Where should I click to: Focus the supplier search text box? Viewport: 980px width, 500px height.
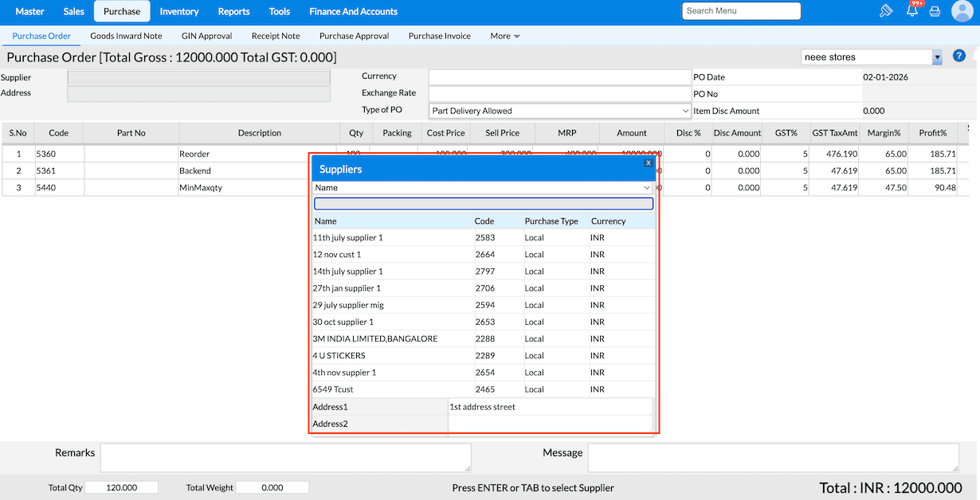point(483,204)
